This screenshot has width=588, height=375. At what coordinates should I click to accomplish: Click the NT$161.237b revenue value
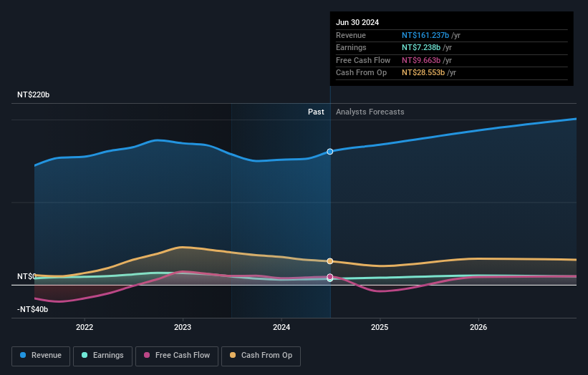(425, 35)
